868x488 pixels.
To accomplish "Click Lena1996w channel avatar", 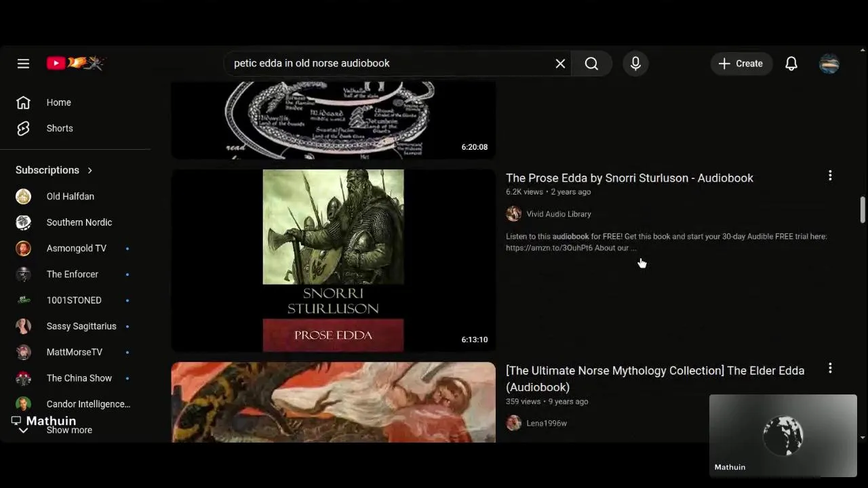I will point(513,423).
